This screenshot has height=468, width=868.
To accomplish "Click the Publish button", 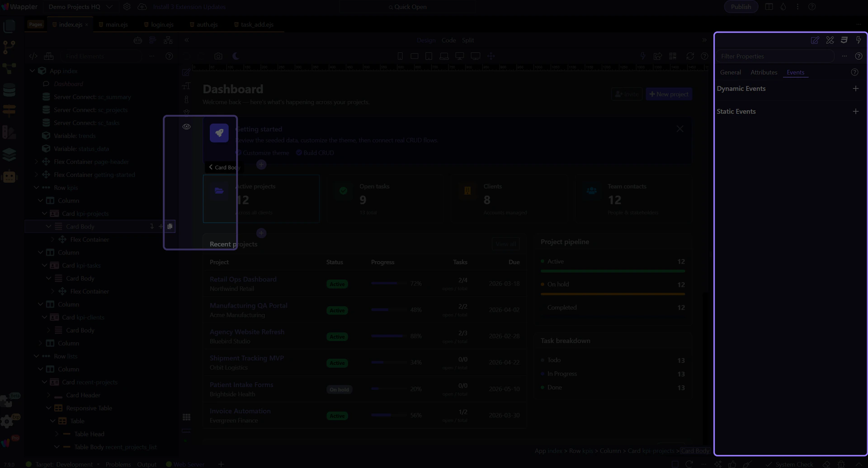I will click(x=741, y=7).
